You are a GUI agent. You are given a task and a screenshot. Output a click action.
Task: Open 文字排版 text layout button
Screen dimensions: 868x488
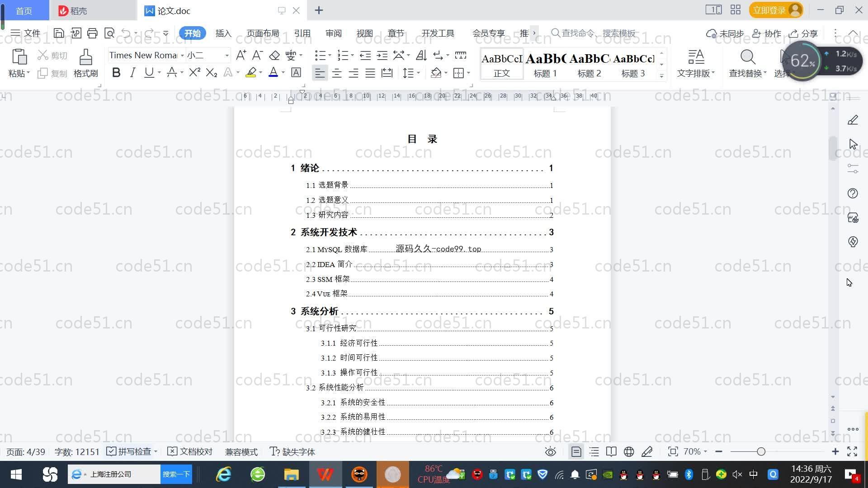pos(696,63)
